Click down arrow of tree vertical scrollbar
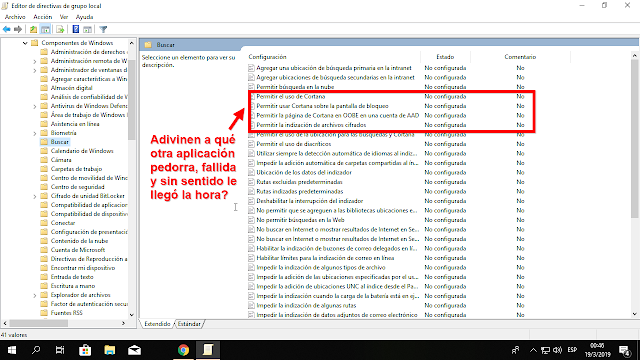This screenshot has height=360, width=640. tap(131, 315)
